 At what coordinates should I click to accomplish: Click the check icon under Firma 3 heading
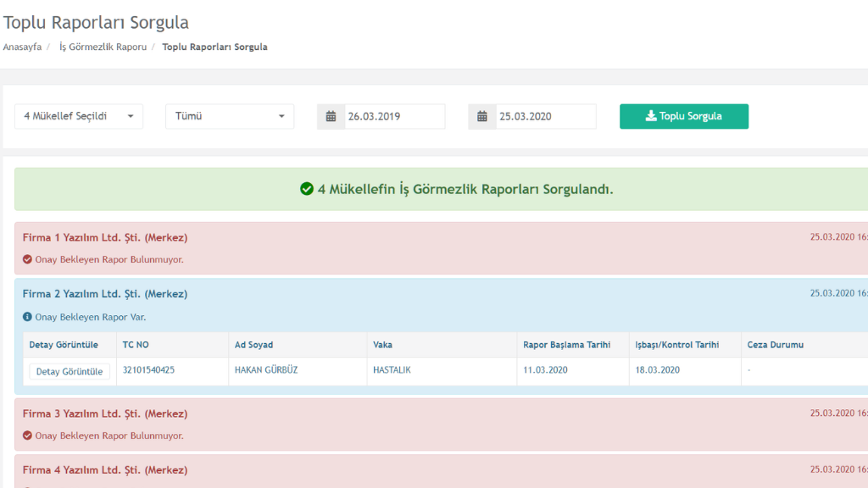[27, 435]
